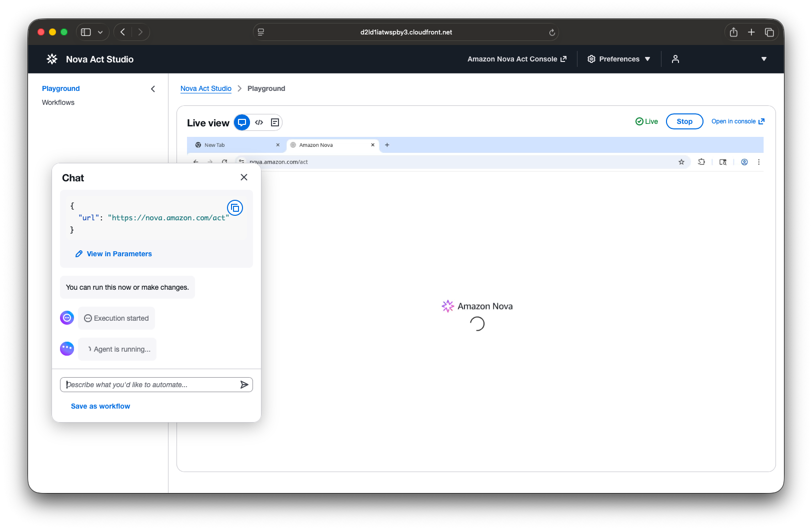This screenshot has width=812, height=530.
Task: Add new tab in live browser
Action: click(x=387, y=145)
